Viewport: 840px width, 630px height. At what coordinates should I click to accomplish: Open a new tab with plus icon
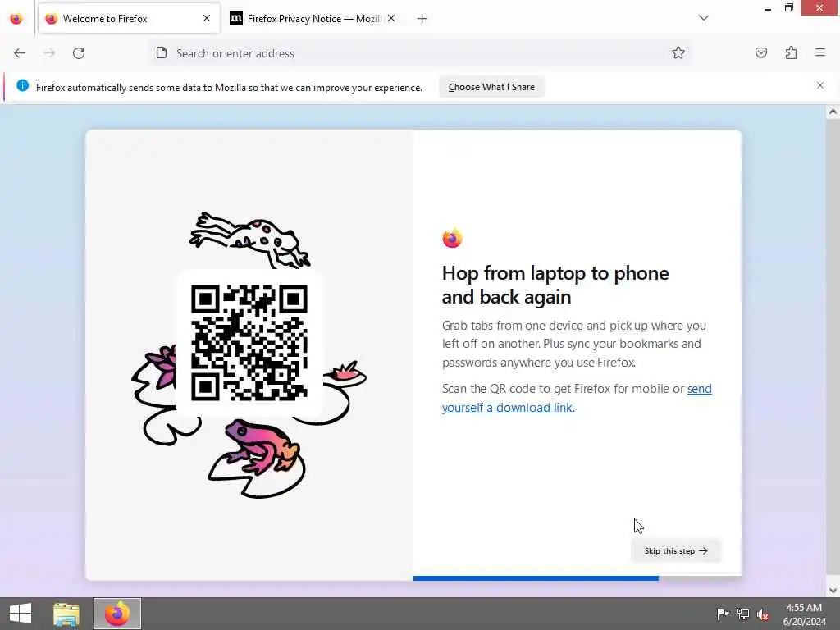(422, 19)
